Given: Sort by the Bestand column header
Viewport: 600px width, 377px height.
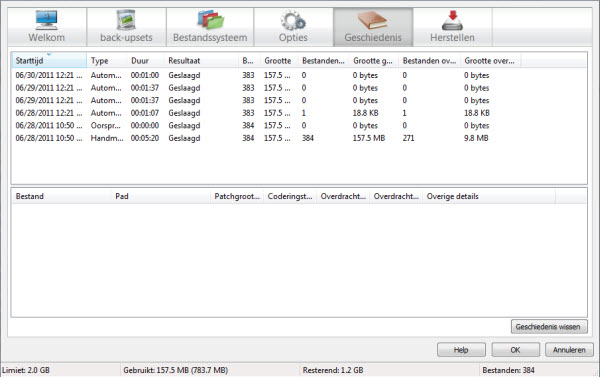Looking at the screenshot, I should pos(61,196).
